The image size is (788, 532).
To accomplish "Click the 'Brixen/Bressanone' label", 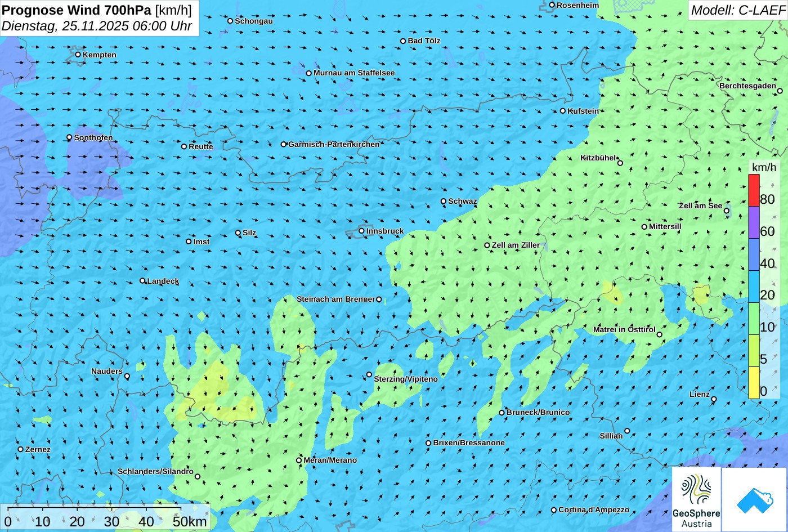I will pos(469,442).
